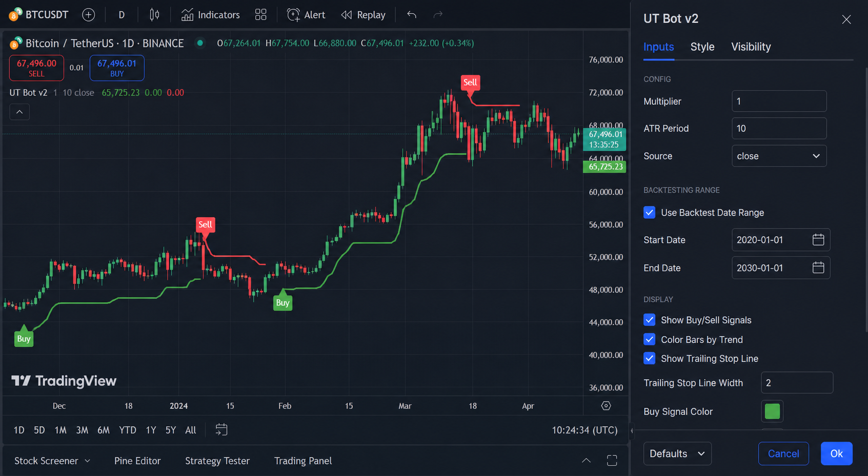Open the Strategy Tester tab
868x476 pixels.
pos(217,461)
